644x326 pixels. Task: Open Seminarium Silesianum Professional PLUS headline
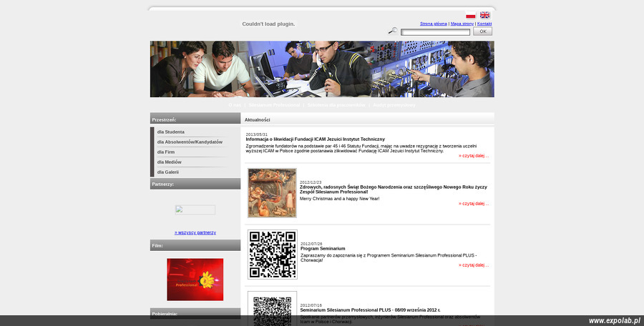(370, 310)
